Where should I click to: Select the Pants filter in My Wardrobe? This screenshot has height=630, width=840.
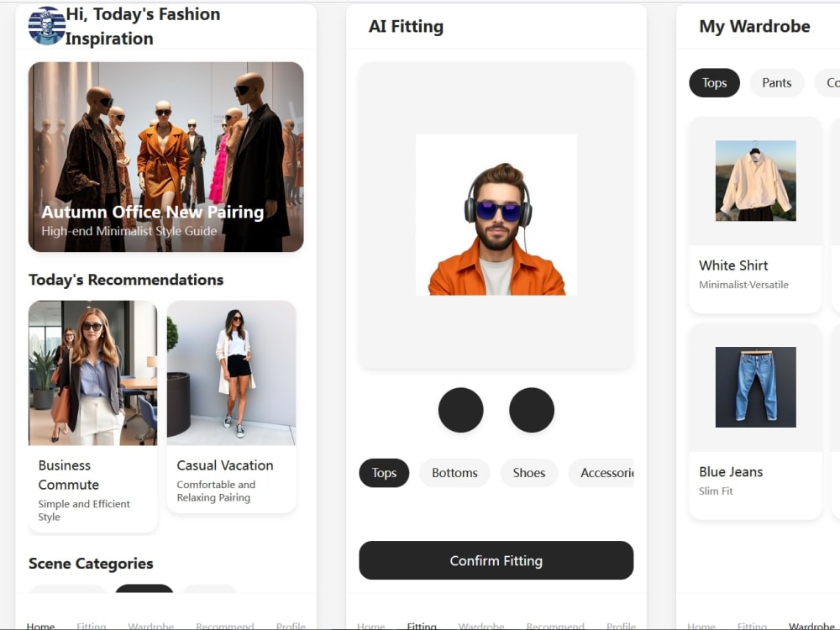777,82
